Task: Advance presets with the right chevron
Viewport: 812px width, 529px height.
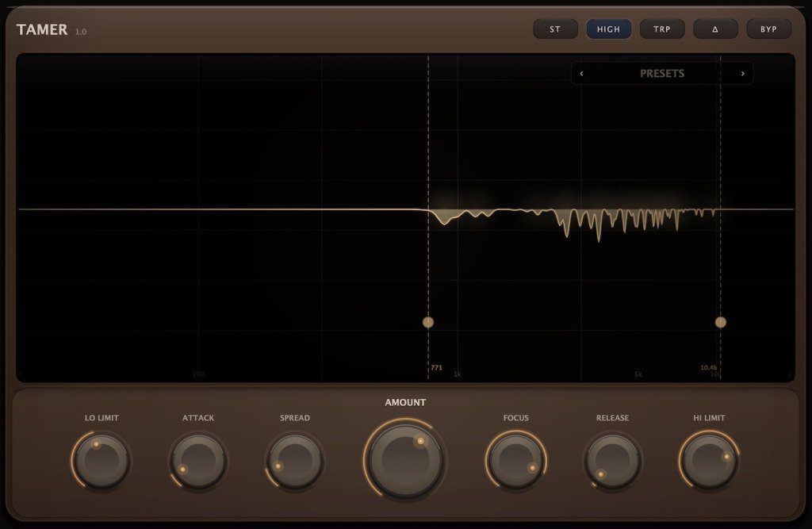Action: tap(742, 73)
